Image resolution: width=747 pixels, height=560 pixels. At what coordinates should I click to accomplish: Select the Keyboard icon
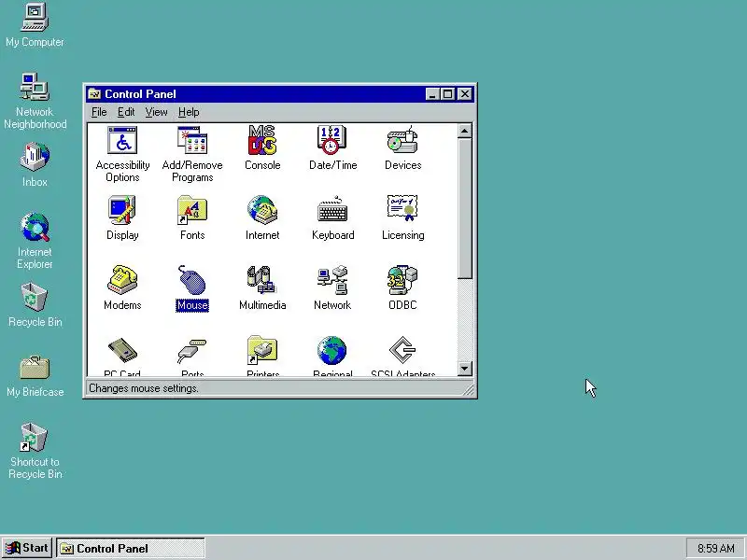(332, 210)
